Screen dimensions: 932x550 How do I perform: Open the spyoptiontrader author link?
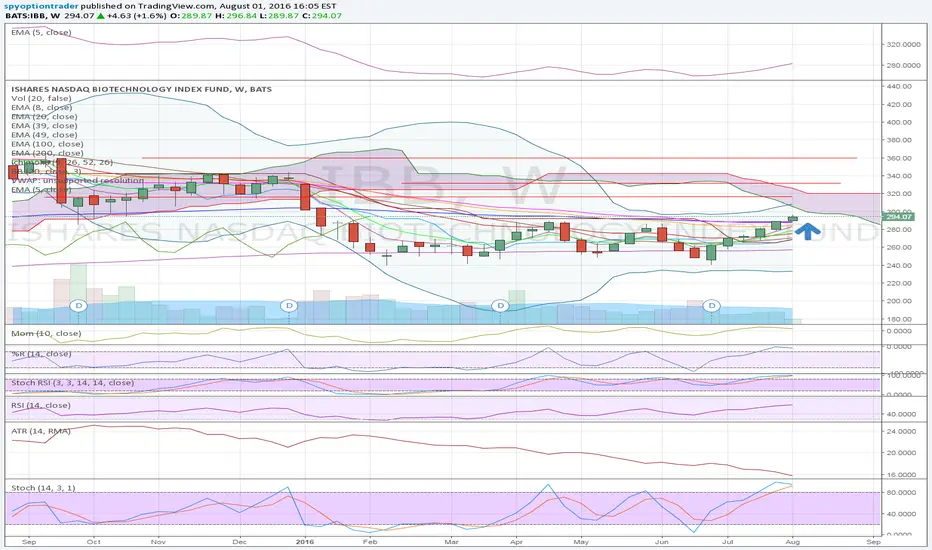click(x=42, y=6)
